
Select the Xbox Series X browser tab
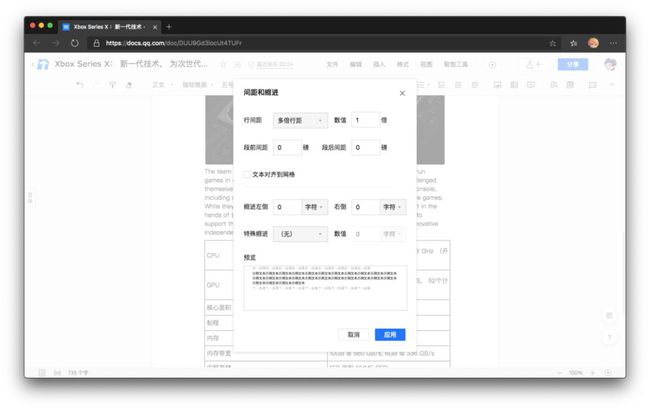(109, 27)
